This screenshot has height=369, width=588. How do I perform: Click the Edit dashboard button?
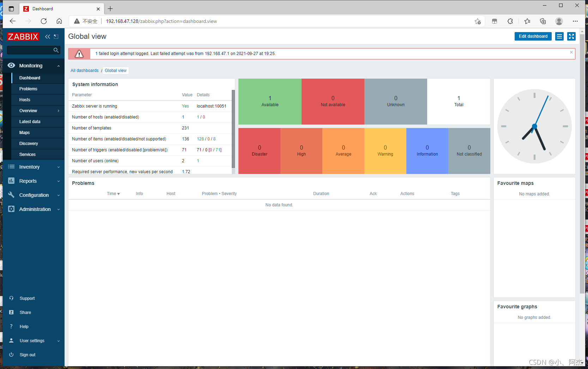click(533, 36)
